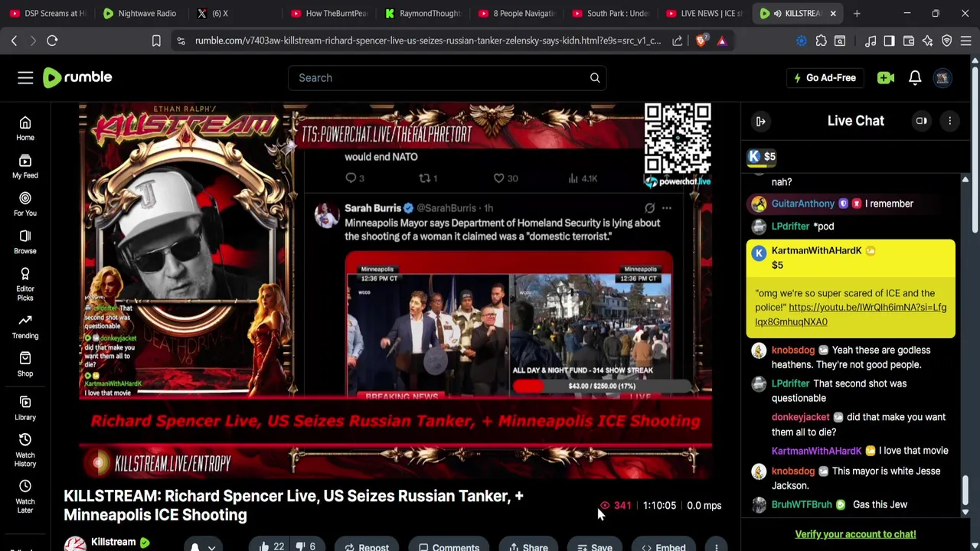Switch to the 8 People Navigating tab
The width and height of the screenshot is (980, 551).
pos(517,13)
